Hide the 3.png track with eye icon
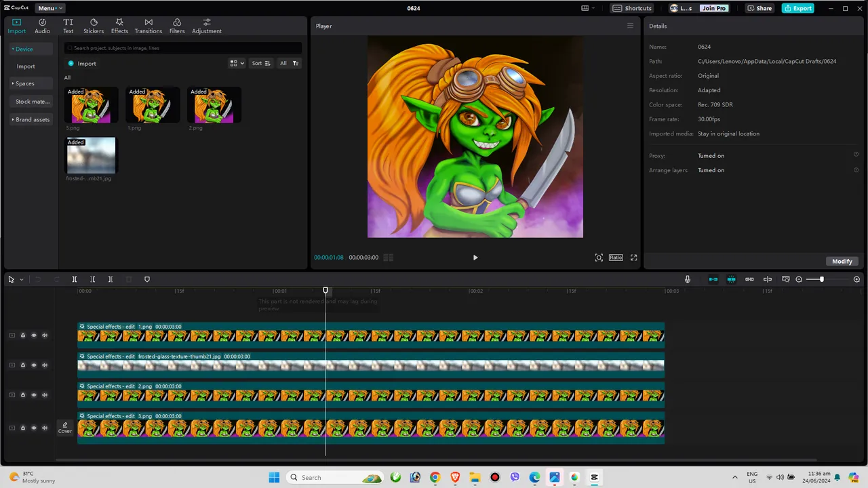The image size is (868, 488). click(x=34, y=428)
